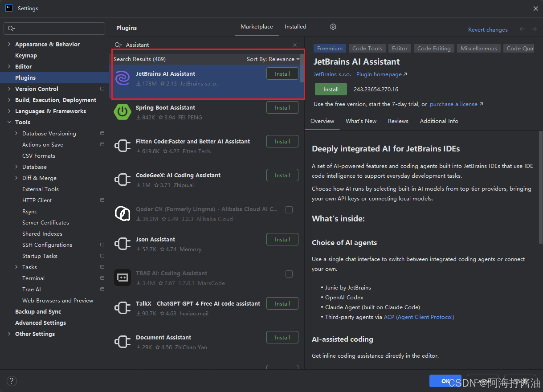Screen dimensions: 543x392
Task: Click the plugin details vertical scrollbar
Action: [541, 187]
